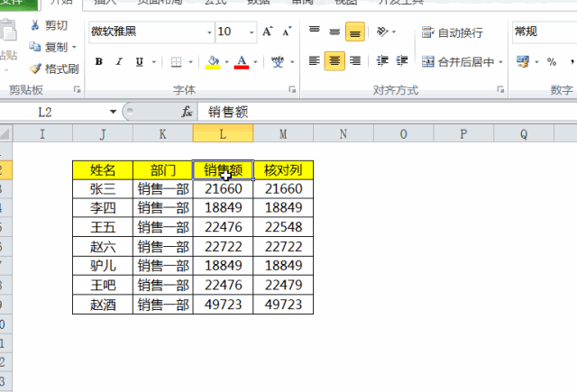The width and height of the screenshot is (577, 392).
Task: Select column L header
Action: pos(223,133)
